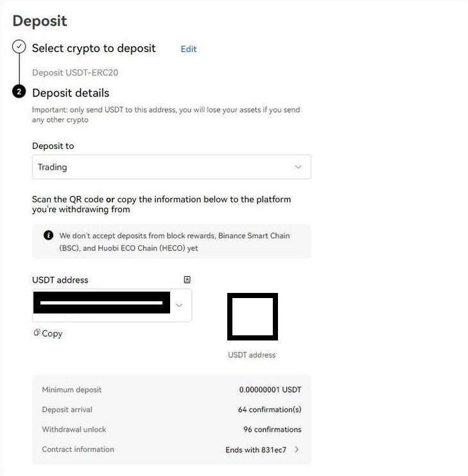This screenshot has height=476, width=468.
Task: Expand the Deposit to dropdown chevron
Action: (298, 167)
